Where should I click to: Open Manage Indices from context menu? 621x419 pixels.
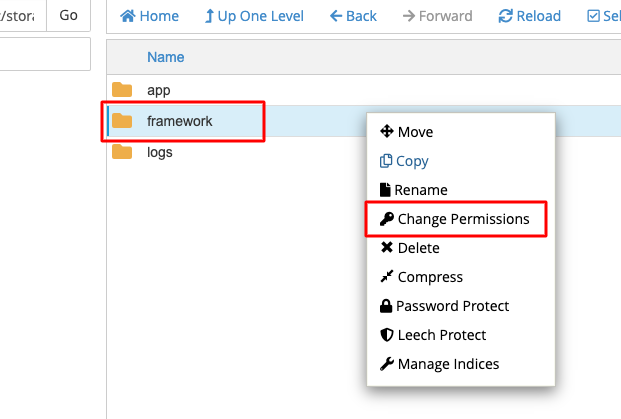448,364
